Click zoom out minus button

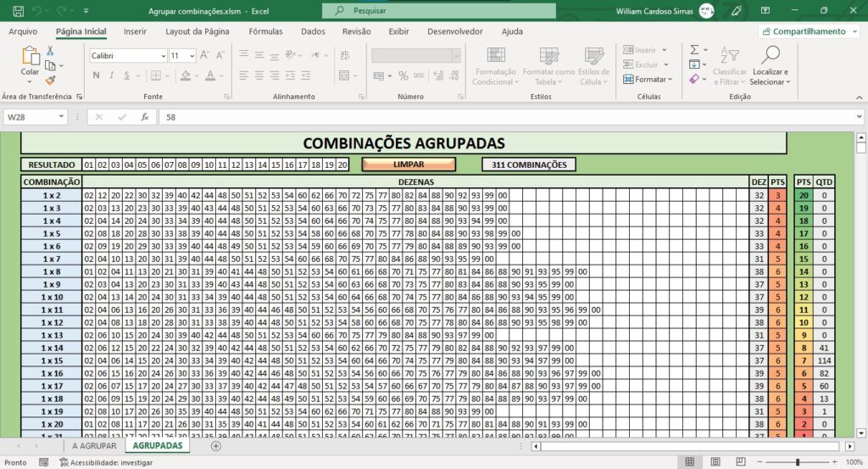(x=760, y=462)
